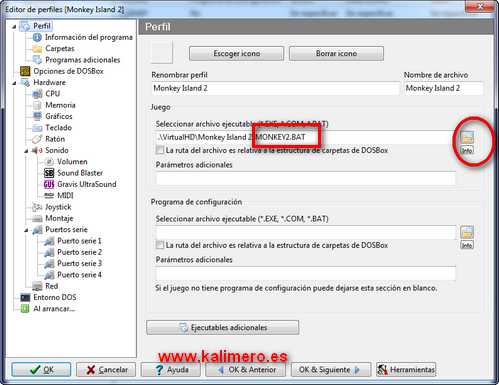Browse for the configuration program executable
The image size is (499, 385).
(467, 232)
